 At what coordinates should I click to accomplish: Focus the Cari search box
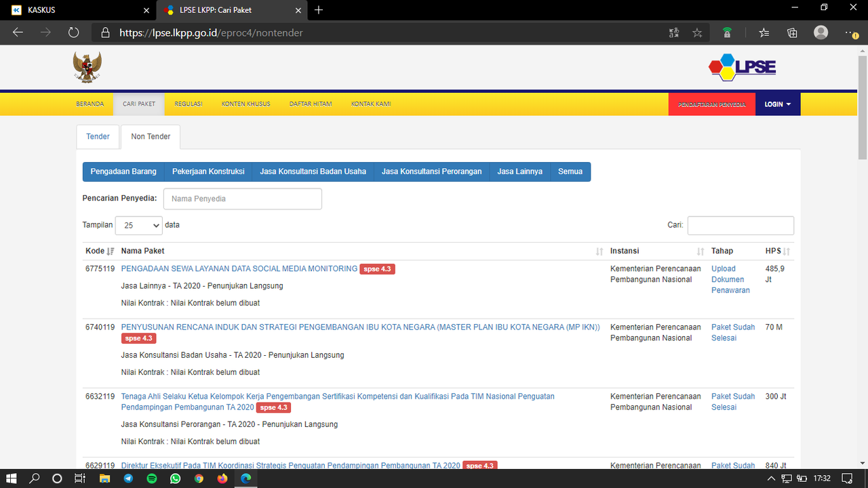click(741, 226)
